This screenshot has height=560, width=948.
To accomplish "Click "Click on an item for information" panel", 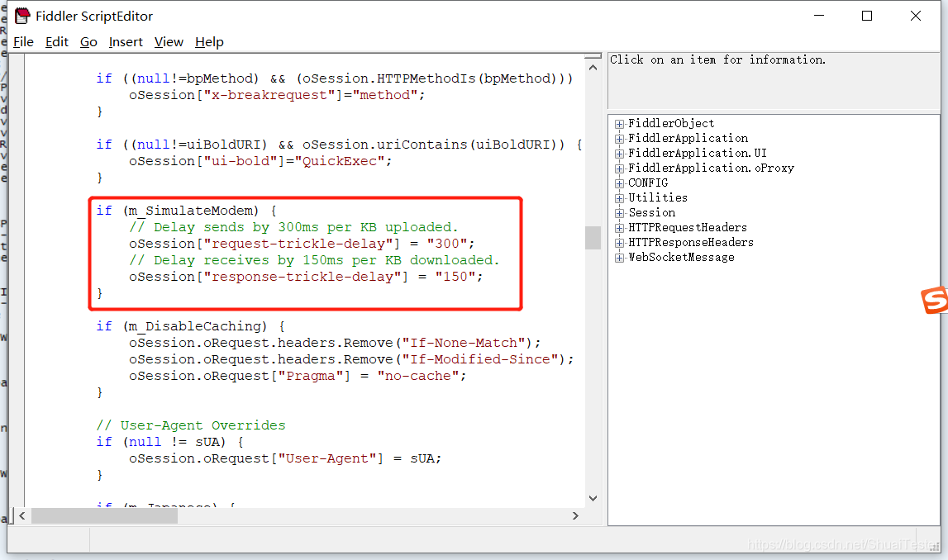I will pyautogui.click(x=774, y=81).
